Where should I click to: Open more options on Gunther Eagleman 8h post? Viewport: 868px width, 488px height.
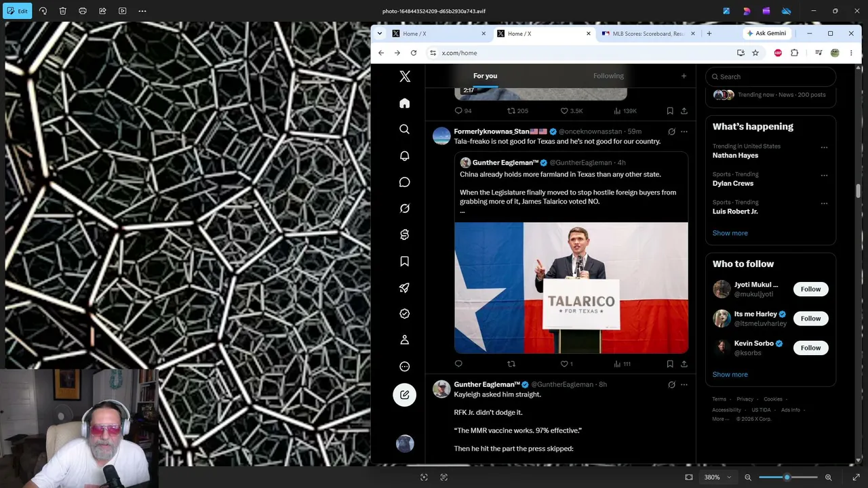684,384
